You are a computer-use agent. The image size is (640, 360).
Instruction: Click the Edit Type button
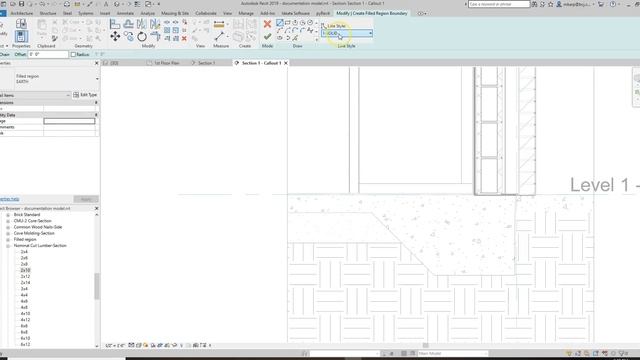coord(85,95)
